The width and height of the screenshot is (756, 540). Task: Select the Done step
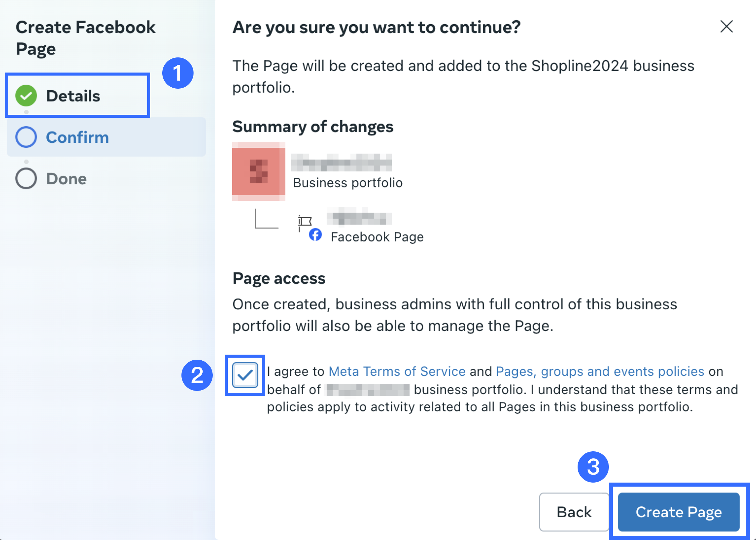tap(67, 179)
